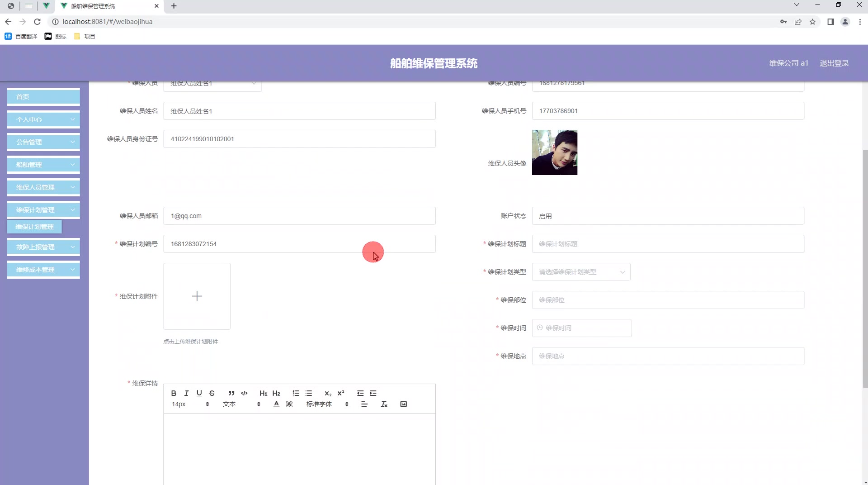Insert a blockquote in the editor
The image size is (868, 485).
coord(231,393)
